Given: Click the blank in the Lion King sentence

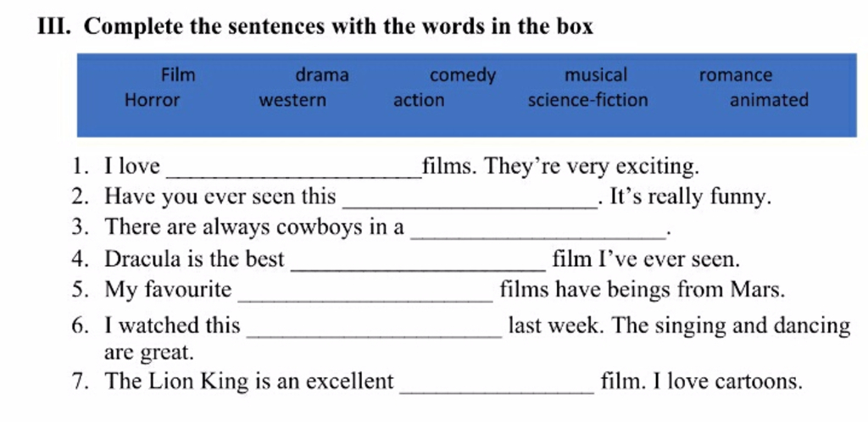Looking at the screenshot, I should coord(497,386).
